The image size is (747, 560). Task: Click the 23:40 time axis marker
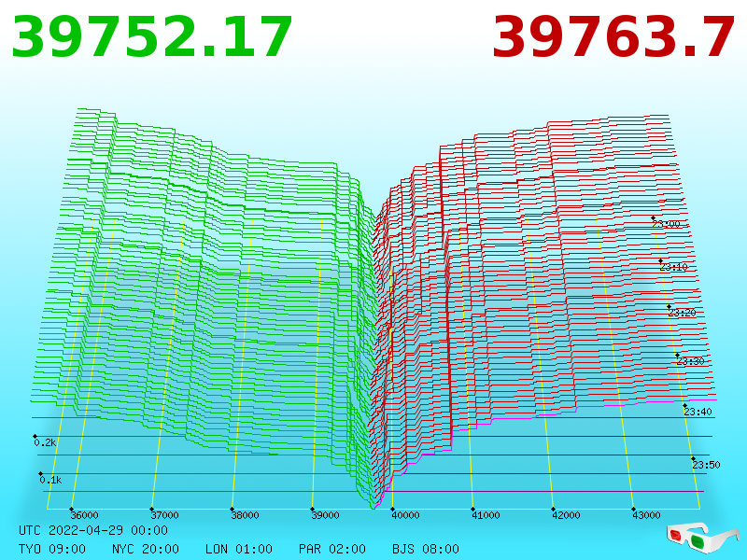coord(698,412)
